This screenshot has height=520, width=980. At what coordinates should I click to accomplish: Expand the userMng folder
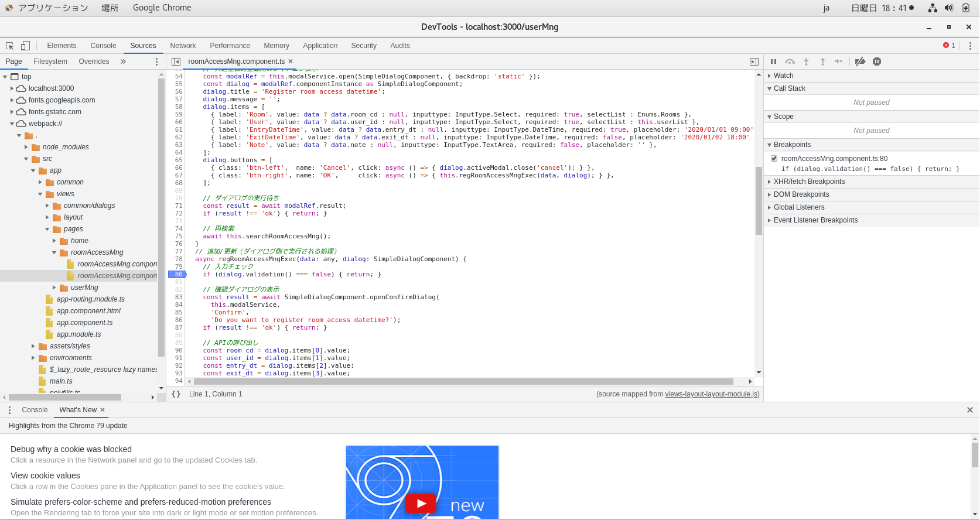coord(54,288)
